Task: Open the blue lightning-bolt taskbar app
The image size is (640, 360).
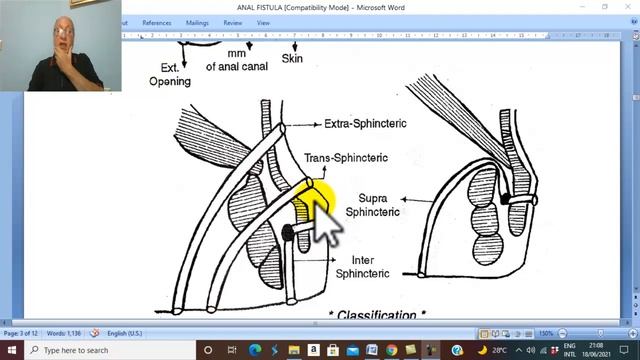Action: 275,350
